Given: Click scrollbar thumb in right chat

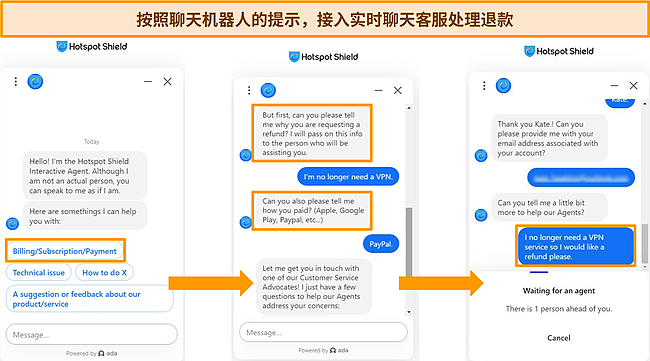Looking at the screenshot, I should pyautogui.click(x=644, y=243).
